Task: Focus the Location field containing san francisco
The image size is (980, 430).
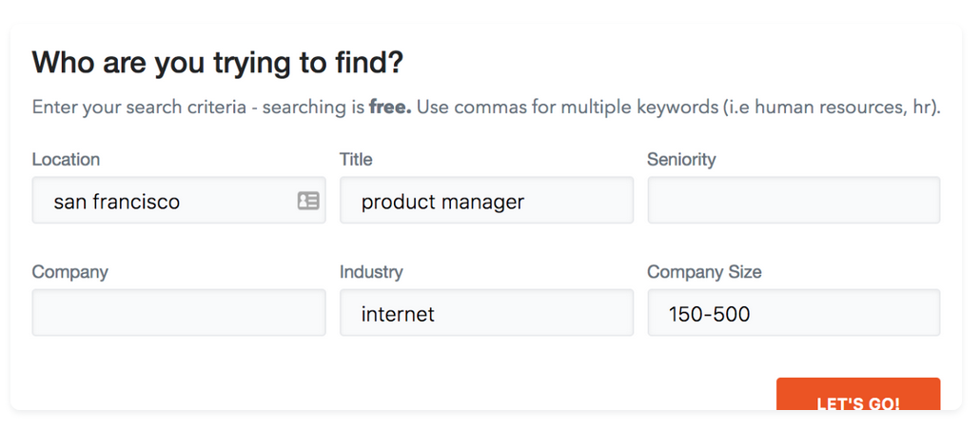Action: click(x=162, y=201)
